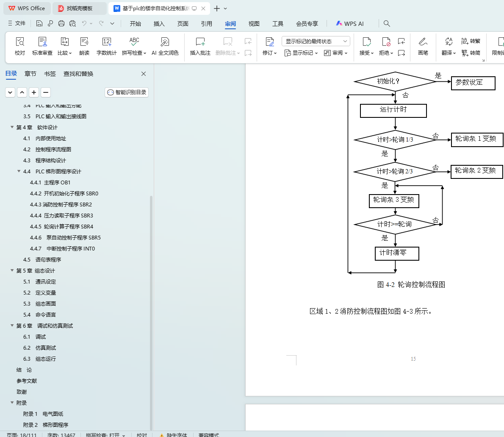The height and width of the screenshot is (437, 504).
Task: Close the navigation pane
Action: [x=144, y=74]
